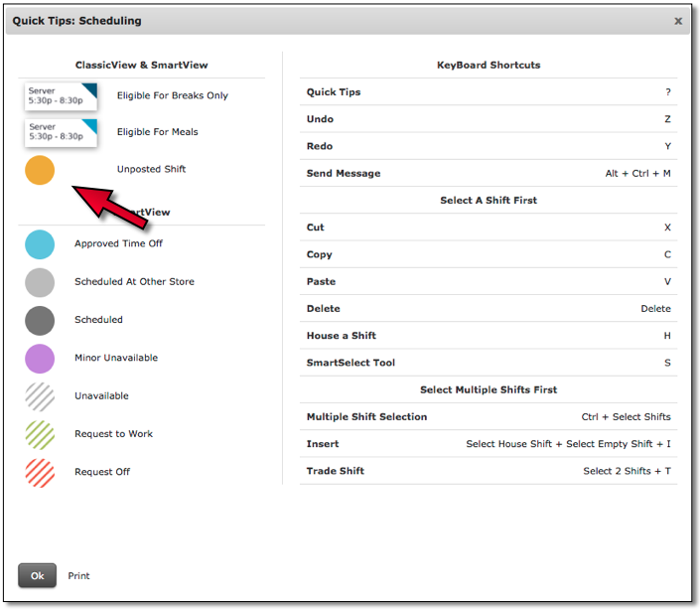700x610 pixels.
Task: Click the Undo shortcut label
Action: 320,119
